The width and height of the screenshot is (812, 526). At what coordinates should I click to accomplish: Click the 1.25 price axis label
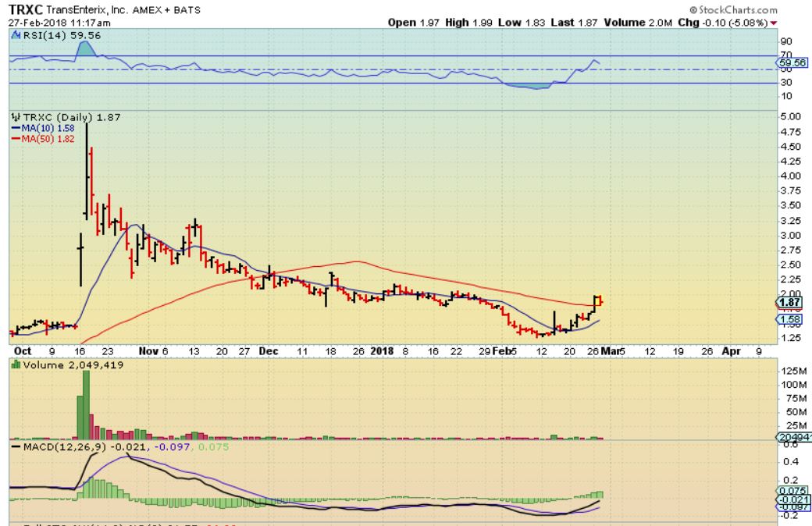[790, 338]
